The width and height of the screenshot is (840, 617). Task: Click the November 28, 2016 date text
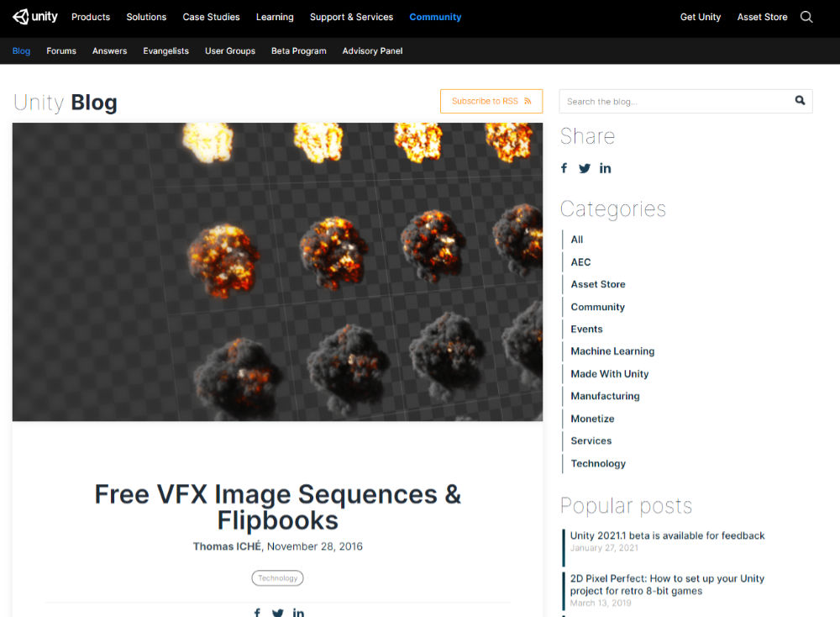point(315,546)
